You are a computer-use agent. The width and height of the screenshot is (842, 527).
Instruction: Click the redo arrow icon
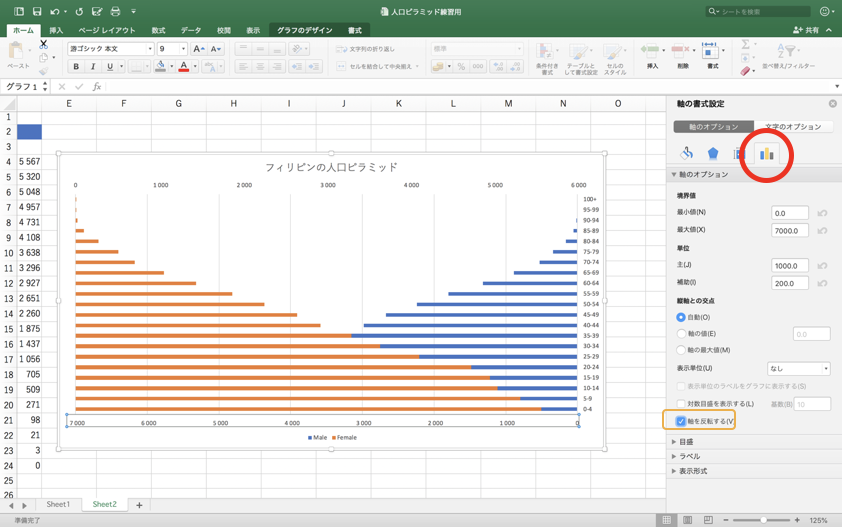point(79,11)
